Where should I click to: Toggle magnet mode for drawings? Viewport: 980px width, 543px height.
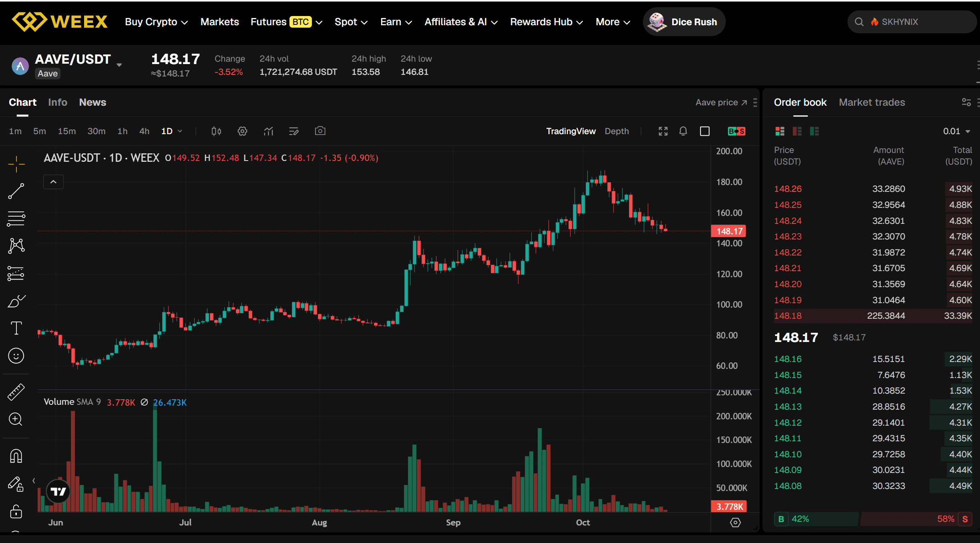pos(16,456)
